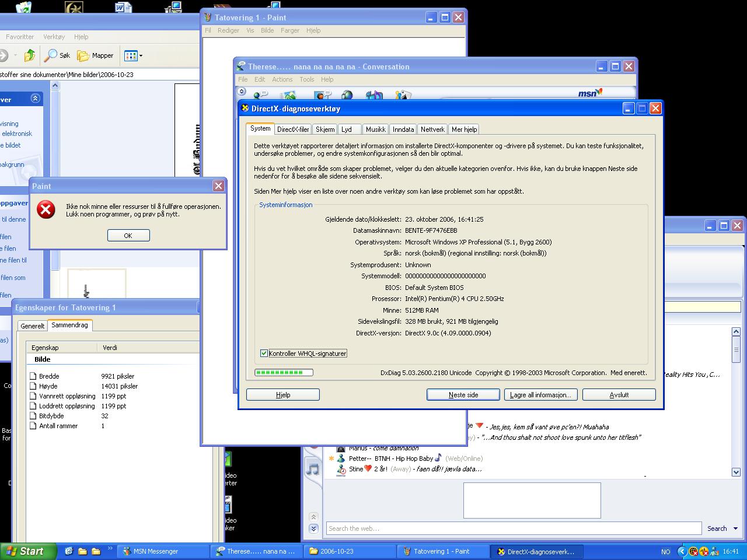Open the Start menu

point(29,551)
